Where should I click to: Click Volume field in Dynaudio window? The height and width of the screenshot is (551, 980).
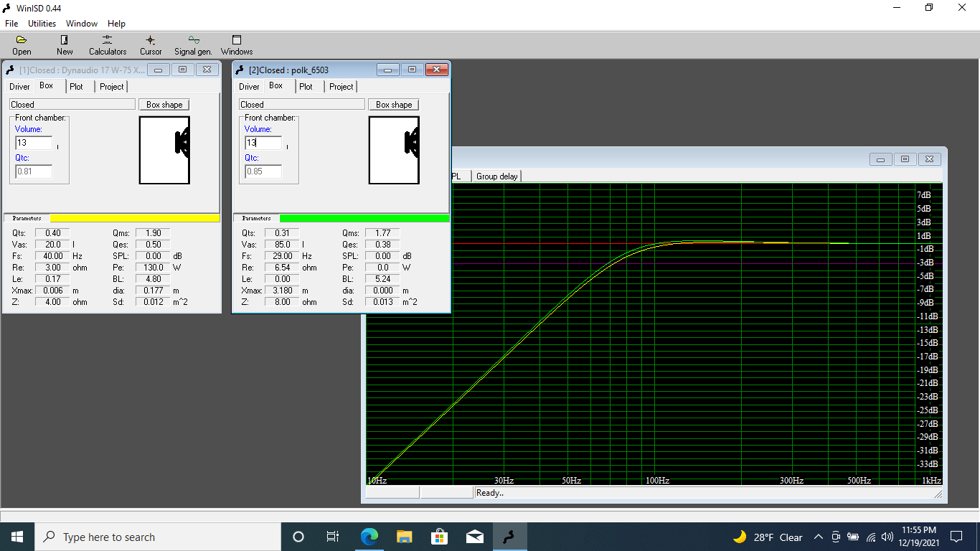[x=34, y=143]
